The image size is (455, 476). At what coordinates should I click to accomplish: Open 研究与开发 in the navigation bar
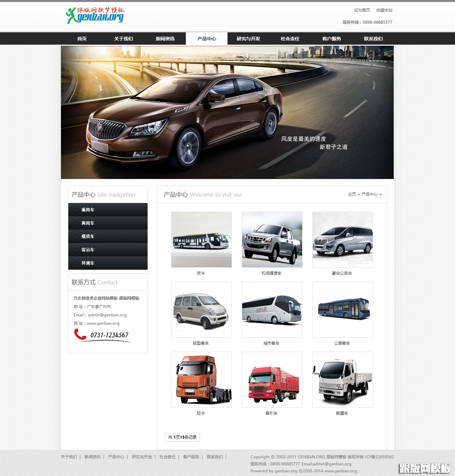click(248, 39)
